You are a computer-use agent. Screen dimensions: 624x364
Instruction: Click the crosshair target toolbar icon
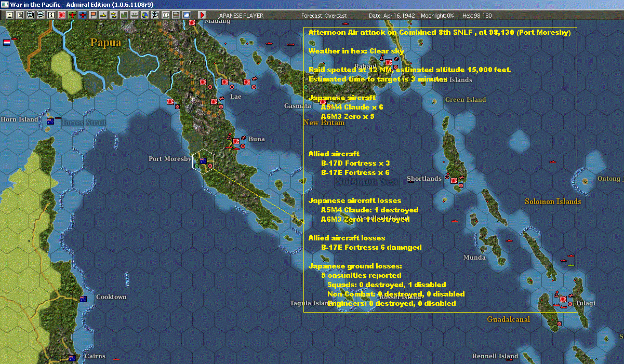155,15
